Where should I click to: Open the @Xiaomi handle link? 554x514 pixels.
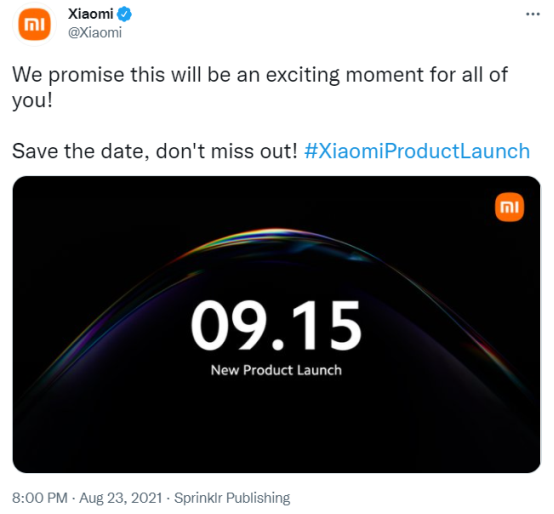coord(95,33)
